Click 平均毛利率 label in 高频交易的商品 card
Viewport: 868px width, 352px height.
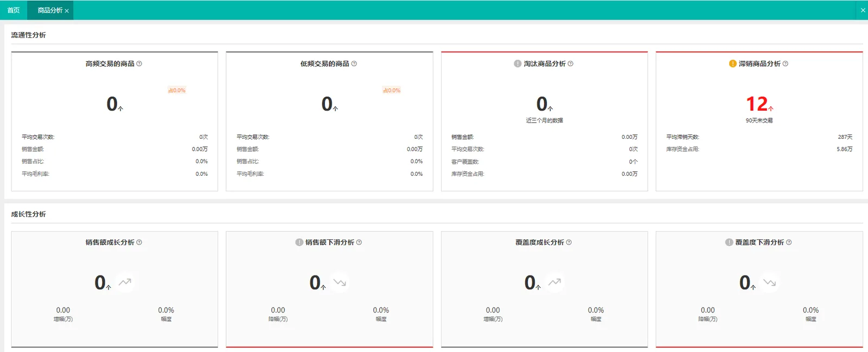35,174
